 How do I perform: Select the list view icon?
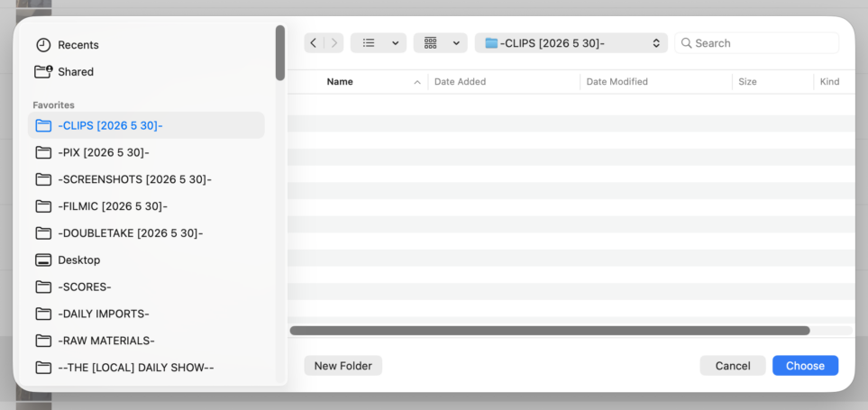370,43
